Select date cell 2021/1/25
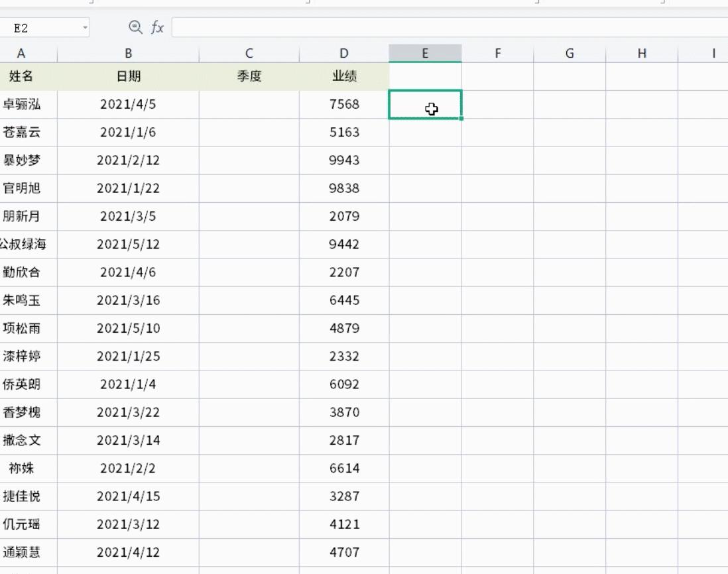Image resolution: width=728 pixels, height=574 pixels. 128,357
